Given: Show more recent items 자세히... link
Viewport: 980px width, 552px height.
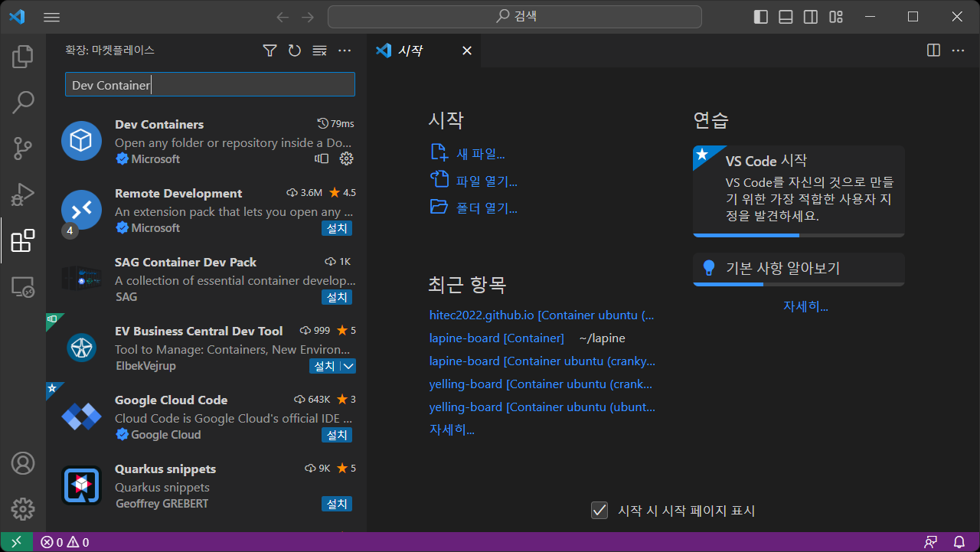Looking at the screenshot, I should [x=452, y=430].
